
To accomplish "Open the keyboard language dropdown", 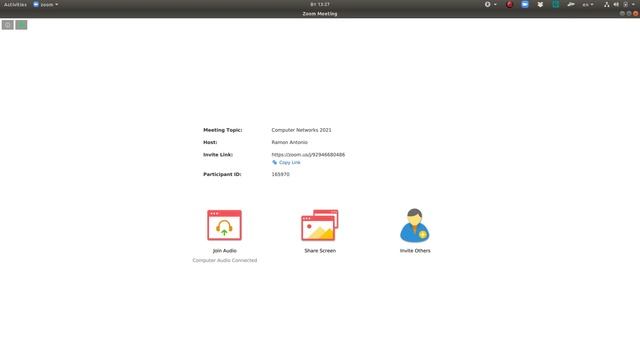I will pos(588,4).
